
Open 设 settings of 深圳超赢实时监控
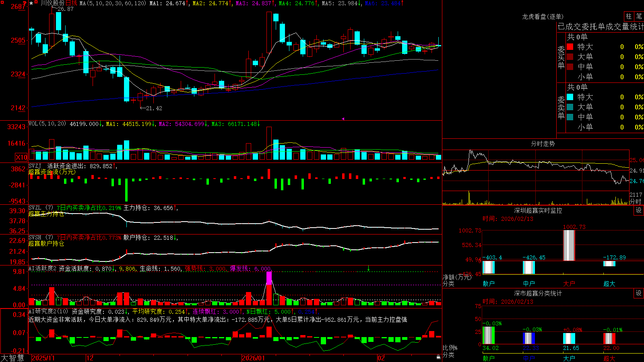639,210
